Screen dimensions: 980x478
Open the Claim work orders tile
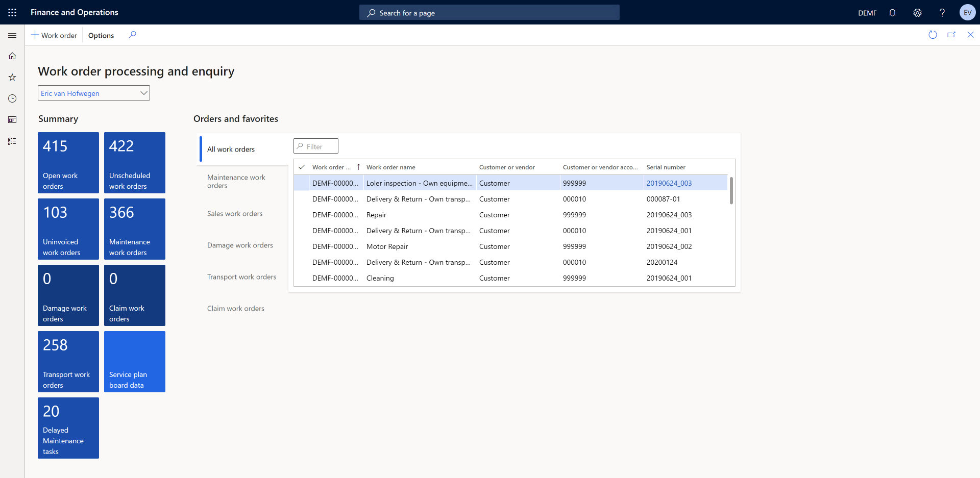click(135, 295)
